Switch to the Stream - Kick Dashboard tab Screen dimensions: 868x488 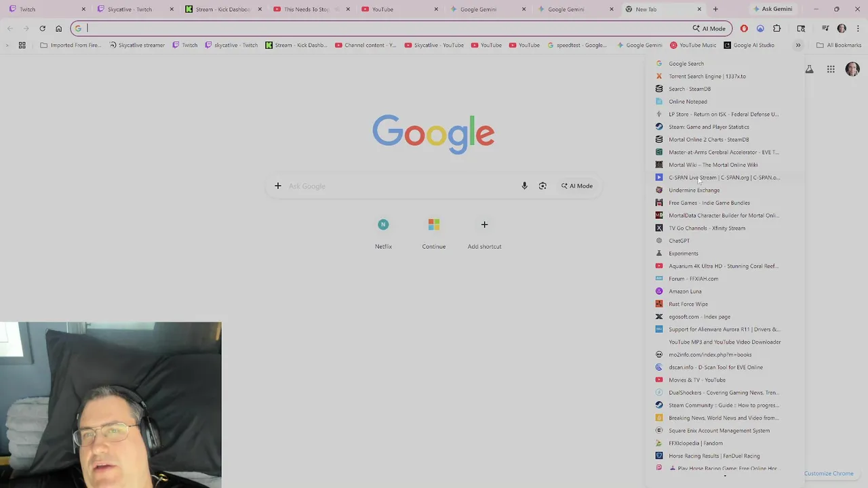pos(224,9)
